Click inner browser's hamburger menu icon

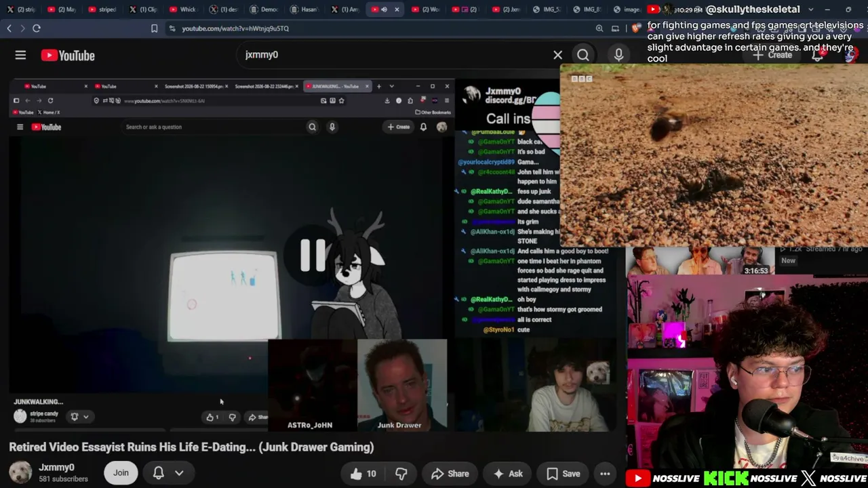(446, 100)
